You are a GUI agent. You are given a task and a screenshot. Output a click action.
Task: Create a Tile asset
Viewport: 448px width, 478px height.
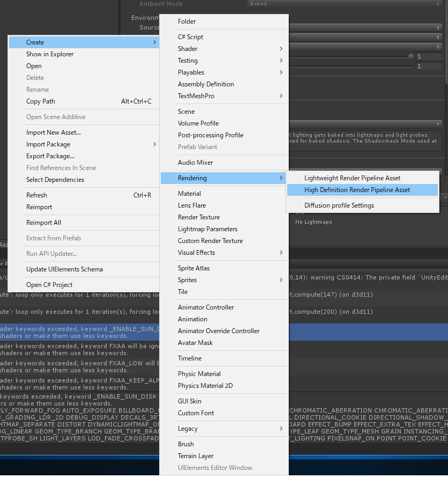224,292
